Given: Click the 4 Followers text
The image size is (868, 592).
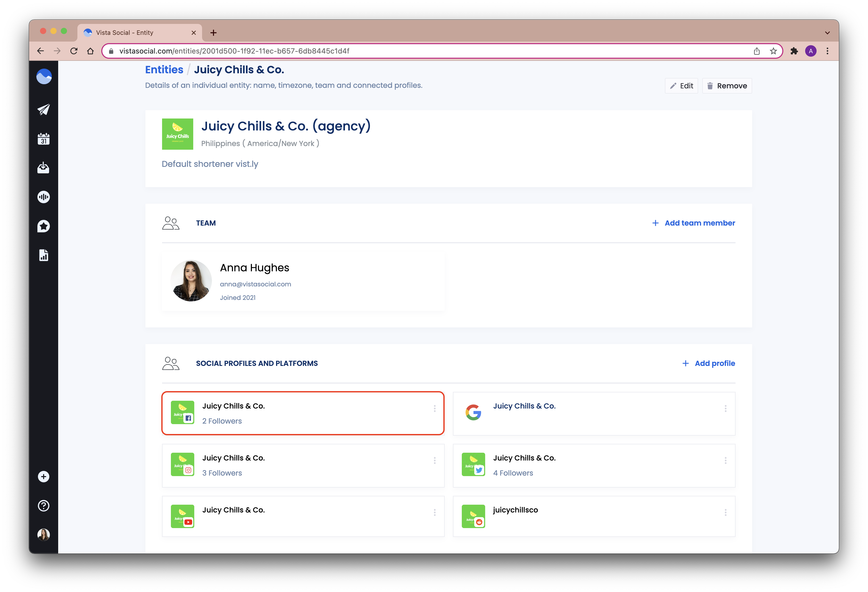Looking at the screenshot, I should click(x=513, y=473).
